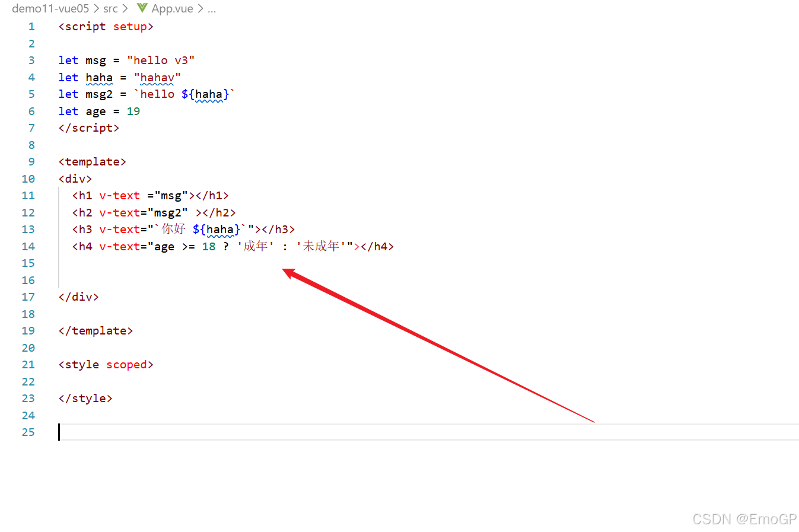Click line number 25 in gutter

click(x=28, y=432)
